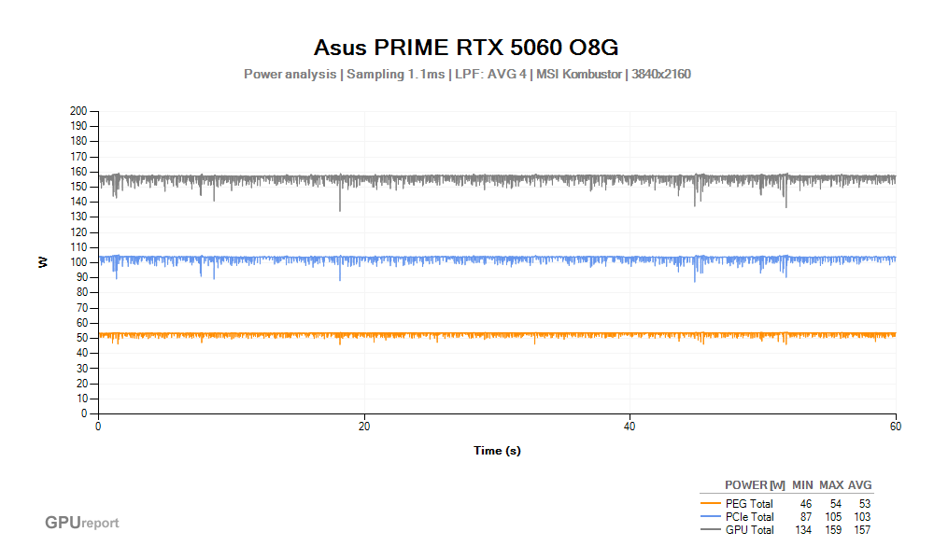This screenshot has height=560, width=934.
Task: Click PCIe Total min value 87
Action: [805, 517]
